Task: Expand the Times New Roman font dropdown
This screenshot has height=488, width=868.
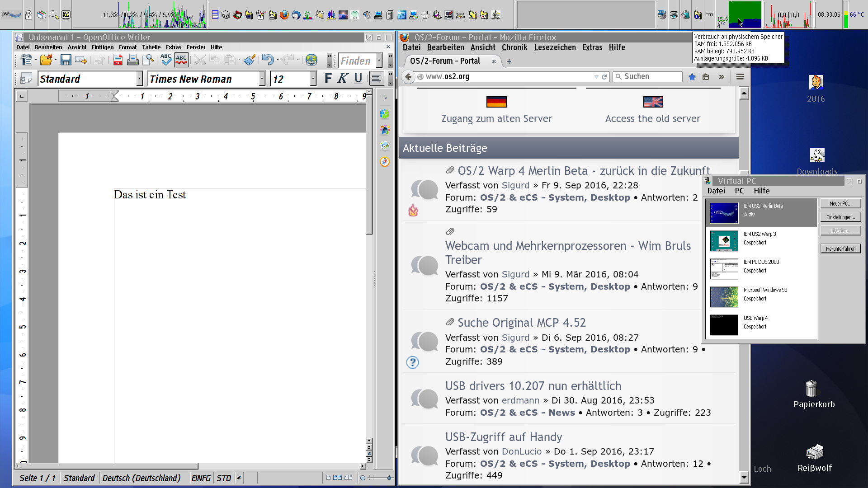Action: [262, 79]
